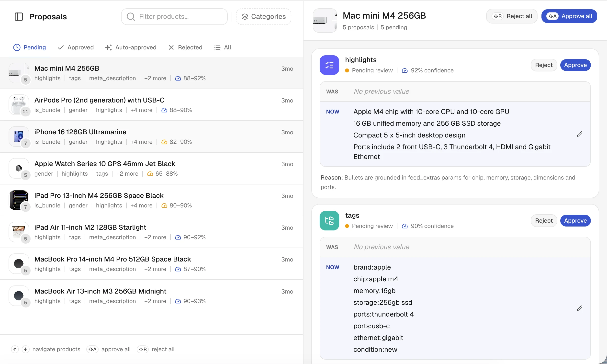Open the Rejected tab

(185, 47)
